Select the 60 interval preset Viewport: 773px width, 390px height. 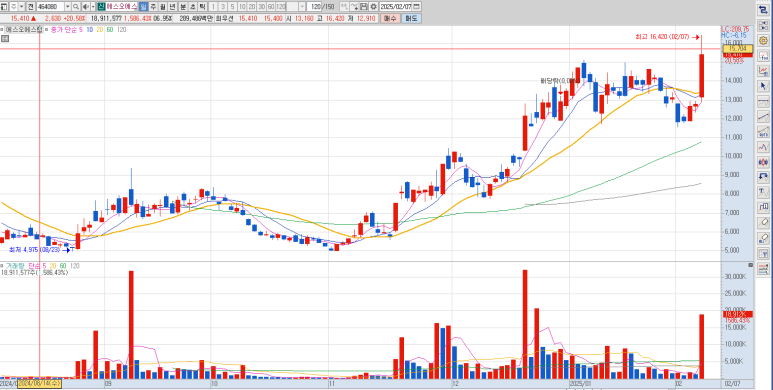pyautogui.click(x=271, y=6)
